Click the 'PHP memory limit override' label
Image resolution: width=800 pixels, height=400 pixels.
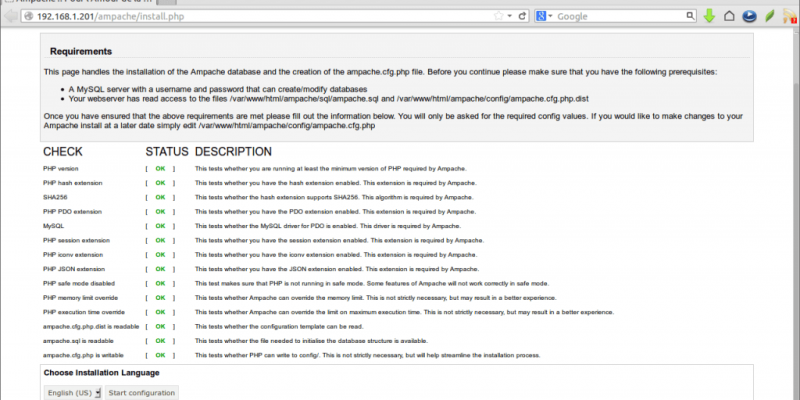click(x=81, y=297)
